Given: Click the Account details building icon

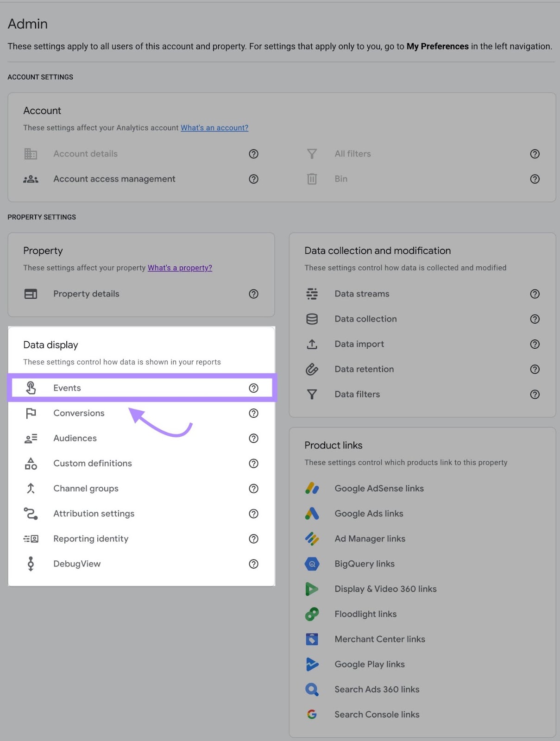Looking at the screenshot, I should tap(31, 154).
